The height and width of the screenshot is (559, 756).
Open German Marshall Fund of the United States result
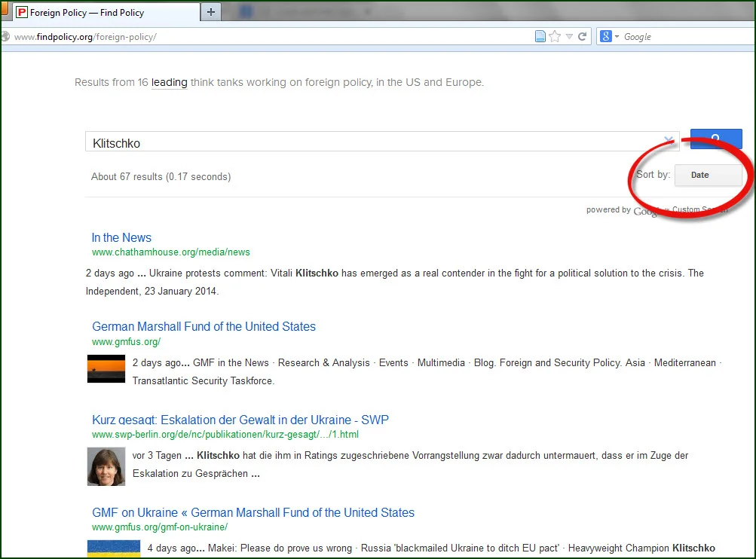point(204,327)
